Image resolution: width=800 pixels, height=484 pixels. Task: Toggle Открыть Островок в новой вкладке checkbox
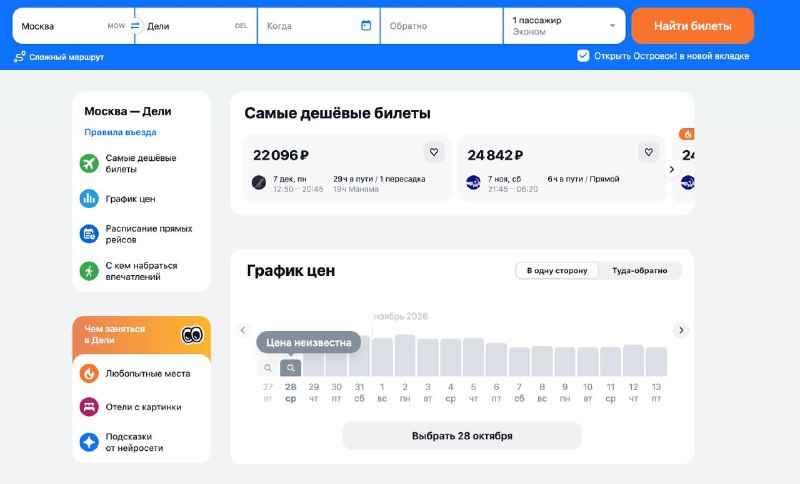[583, 56]
